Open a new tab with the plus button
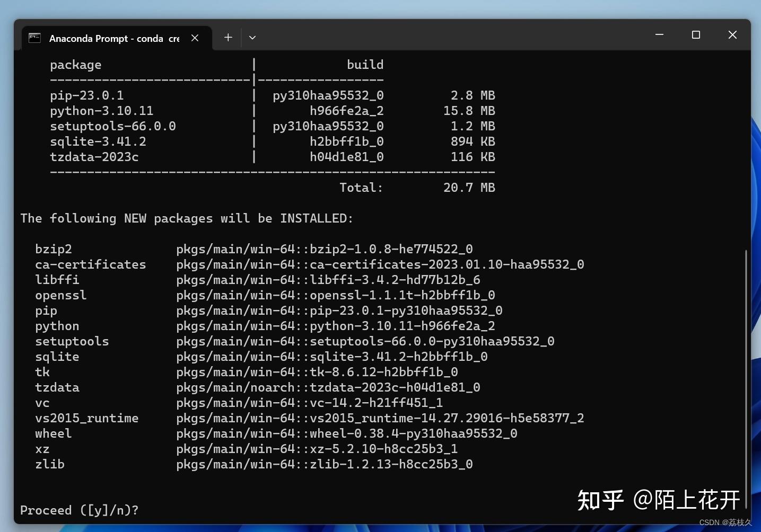The image size is (761, 532). (228, 37)
